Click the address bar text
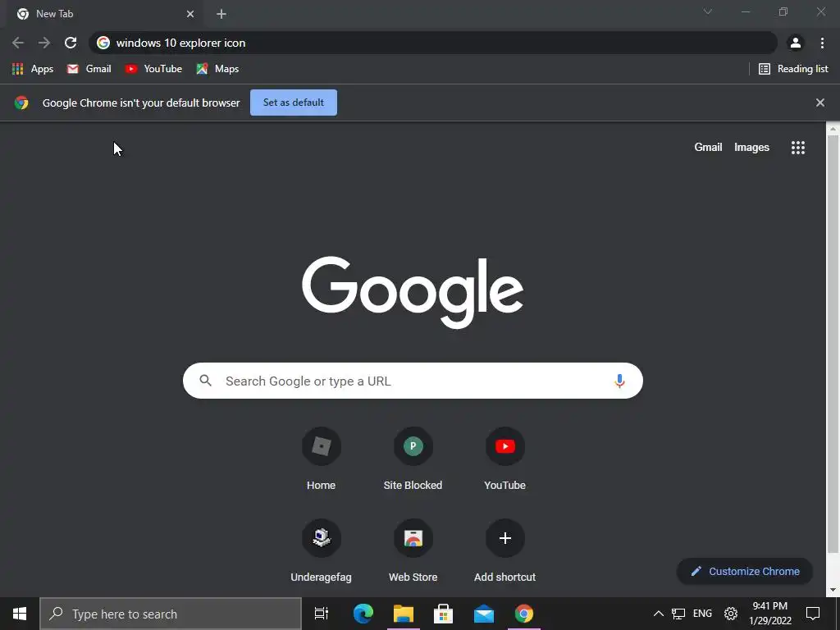The width and height of the screenshot is (840, 630). pos(181,43)
